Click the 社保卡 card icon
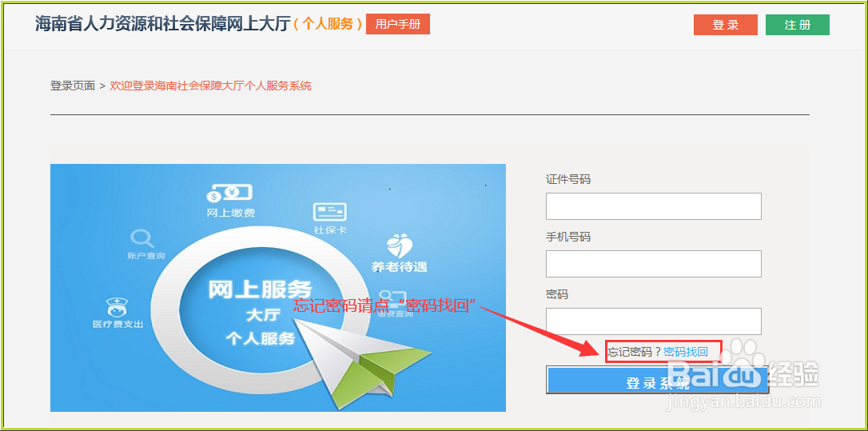This screenshot has height=431, width=868. [x=330, y=212]
